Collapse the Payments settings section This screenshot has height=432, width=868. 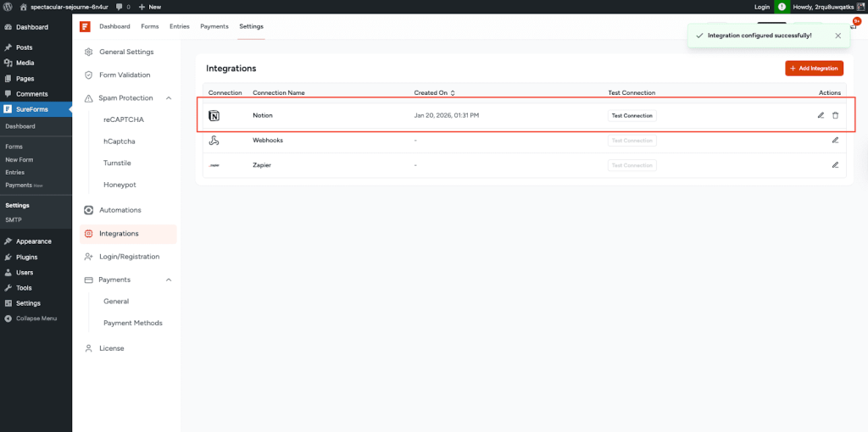pos(169,280)
